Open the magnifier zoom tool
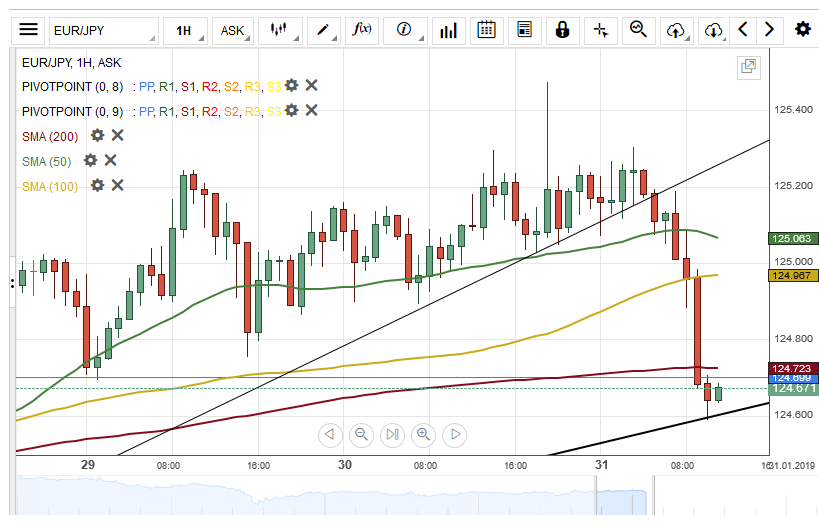 (x=637, y=30)
